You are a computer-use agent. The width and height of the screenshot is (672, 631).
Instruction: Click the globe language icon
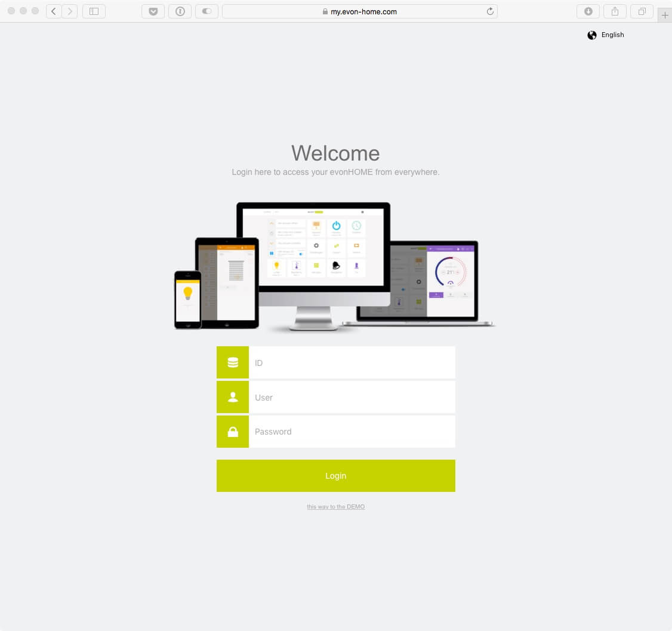coord(591,35)
